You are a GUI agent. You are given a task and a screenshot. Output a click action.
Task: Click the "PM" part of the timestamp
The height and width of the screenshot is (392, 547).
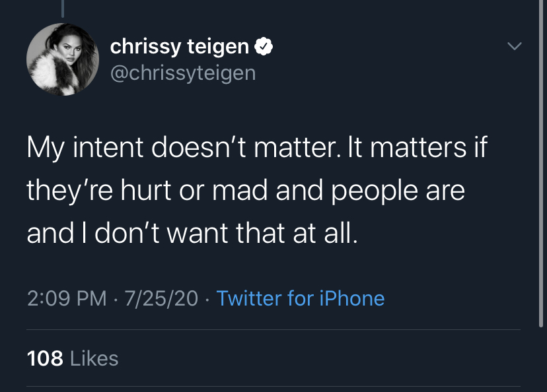(x=92, y=298)
